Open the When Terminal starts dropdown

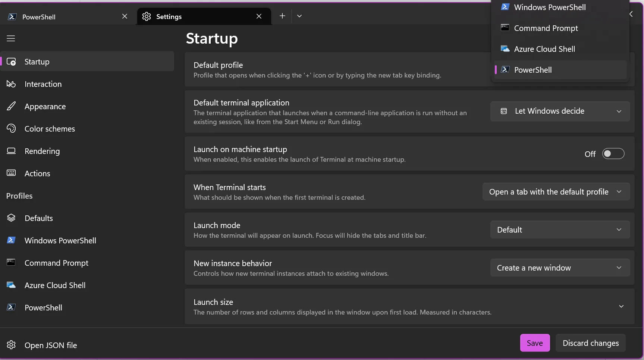click(x=556, y=192)
